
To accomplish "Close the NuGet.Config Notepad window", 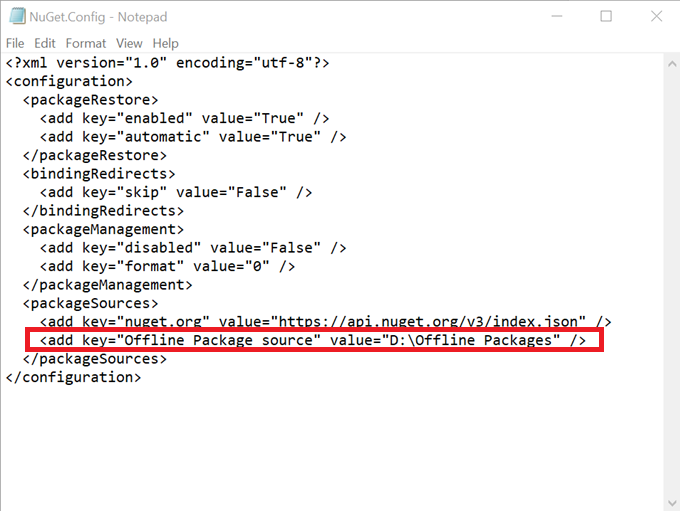I will tap(656, 16).
